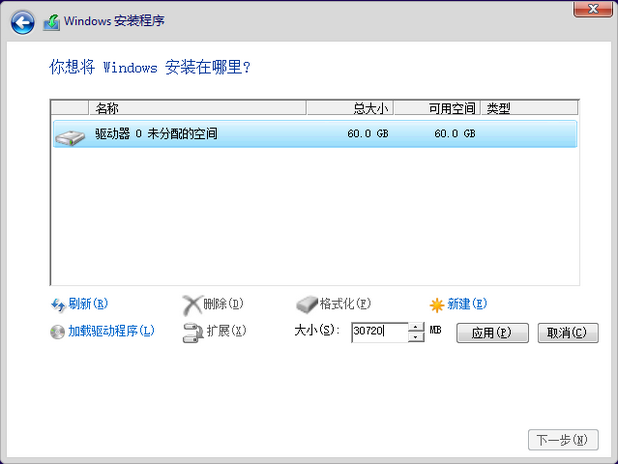Image resolution: width=618 pixels, height=464 pixels.
Task: Decrease size using the spinner down arrow
Action: point(416,337)
